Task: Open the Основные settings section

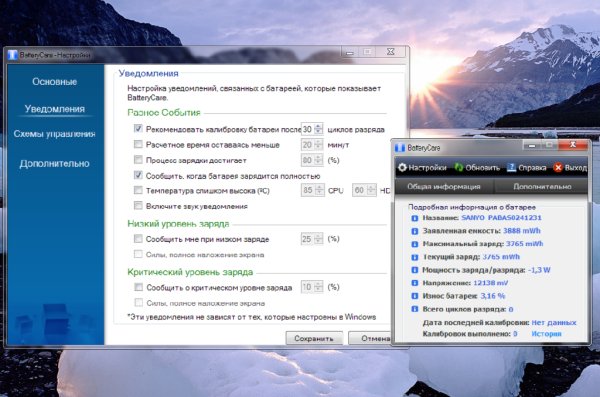Action: 55,82
